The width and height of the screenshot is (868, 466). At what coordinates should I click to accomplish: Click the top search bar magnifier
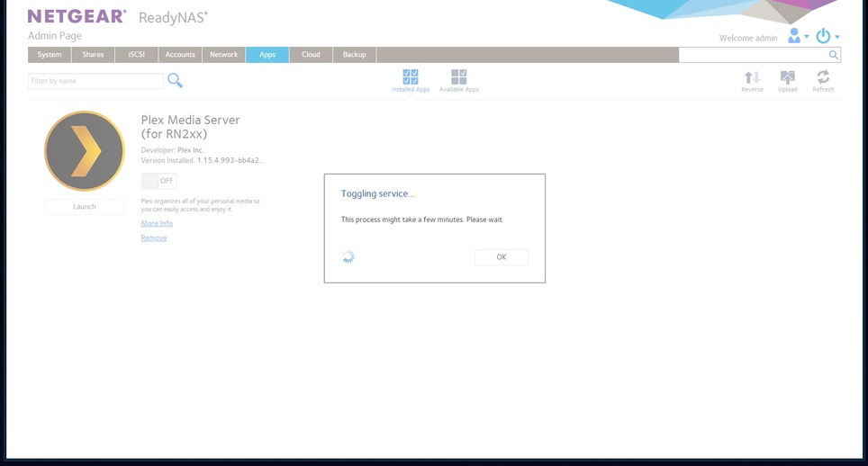click(833, 55)
